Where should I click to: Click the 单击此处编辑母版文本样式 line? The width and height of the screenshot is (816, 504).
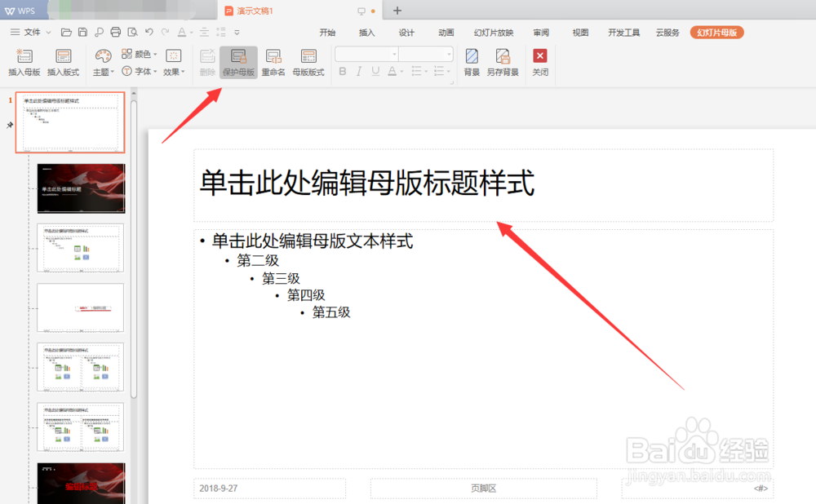coord(313,241)
